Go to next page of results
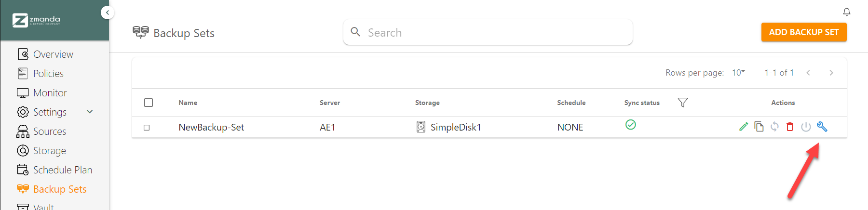The width and height of the screenshot is (868, 210). [x=831, y=73]
